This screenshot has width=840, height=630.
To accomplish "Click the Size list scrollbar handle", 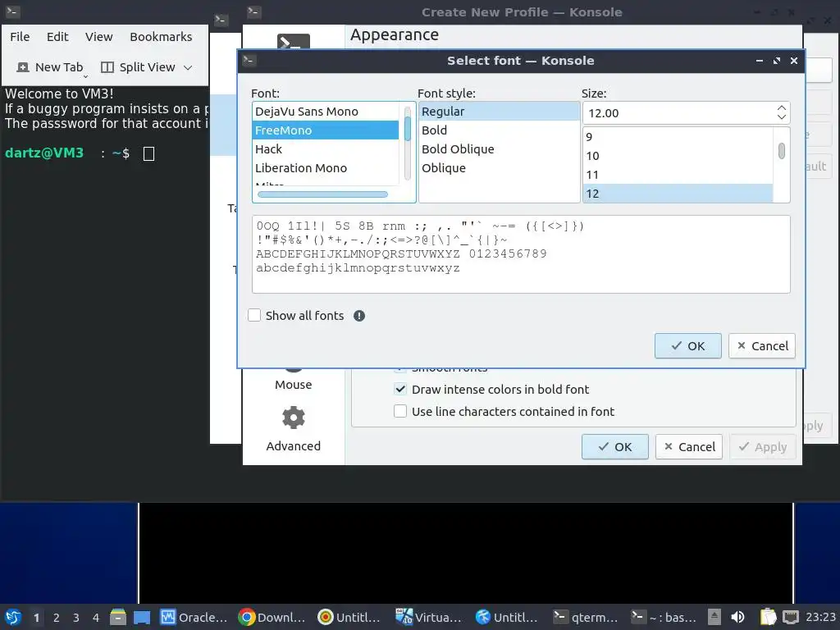I will point(782,151).
